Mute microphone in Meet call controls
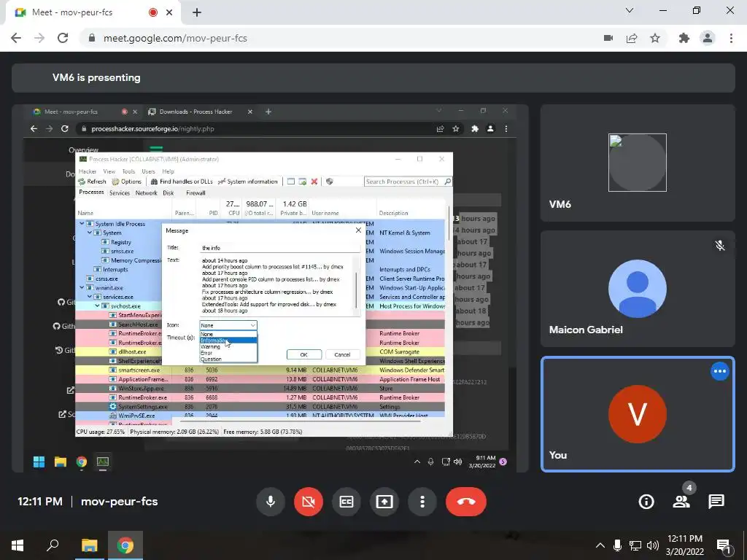The image size is (747, 560). point(271,502)
